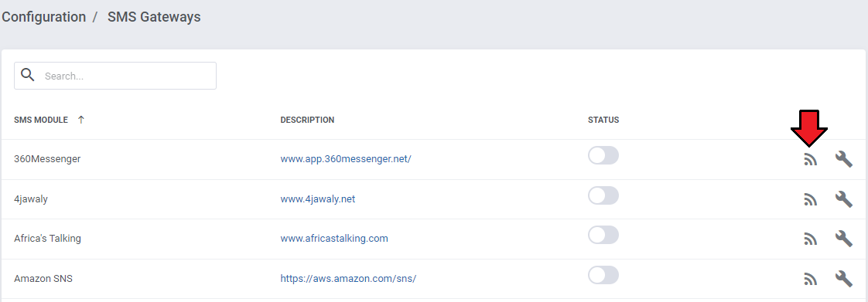Open wrench settings for 4jawaly
This screenshot has width=868, height=302.
point(844,199)
